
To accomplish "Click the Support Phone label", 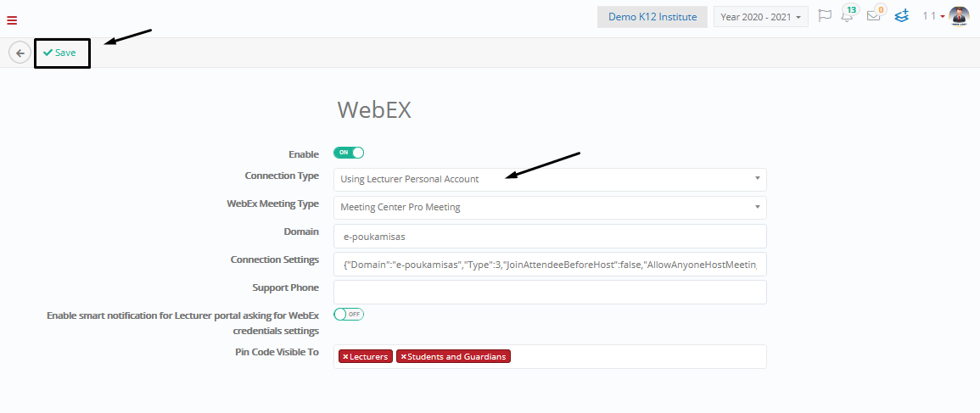I will 286,288.
